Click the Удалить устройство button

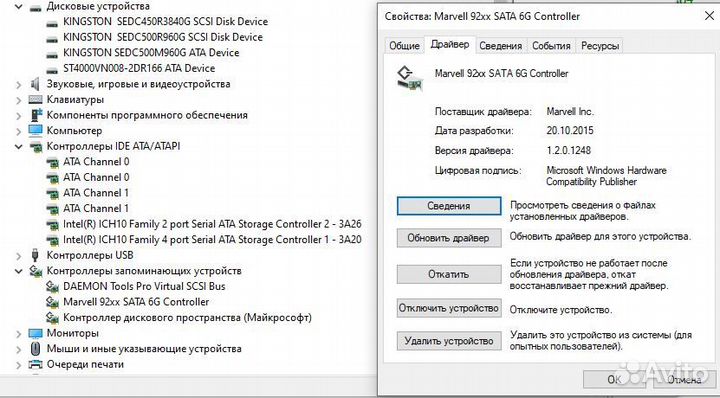coord(449,341)
